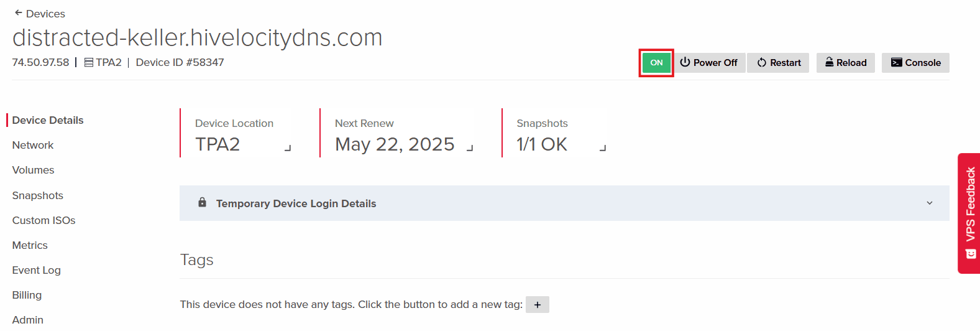Expand the Next Renew card corner
Viewport: 980px width, 331px height.
(470, 148)
